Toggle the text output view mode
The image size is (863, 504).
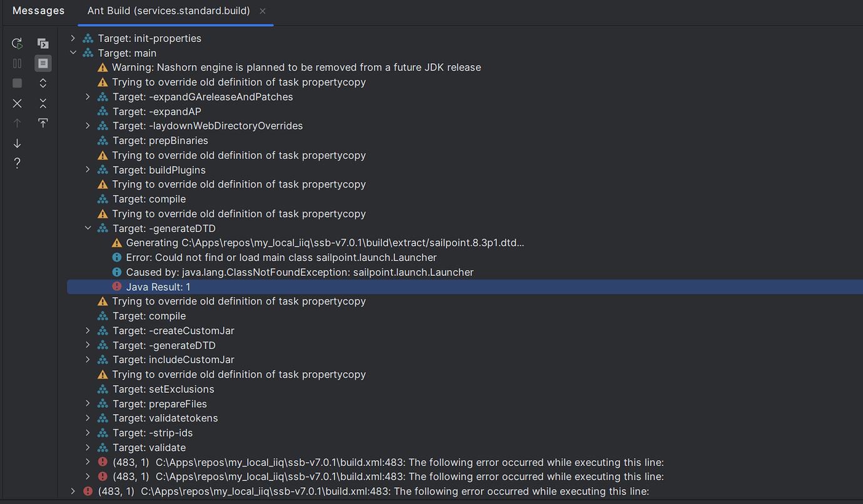[43, 63]
